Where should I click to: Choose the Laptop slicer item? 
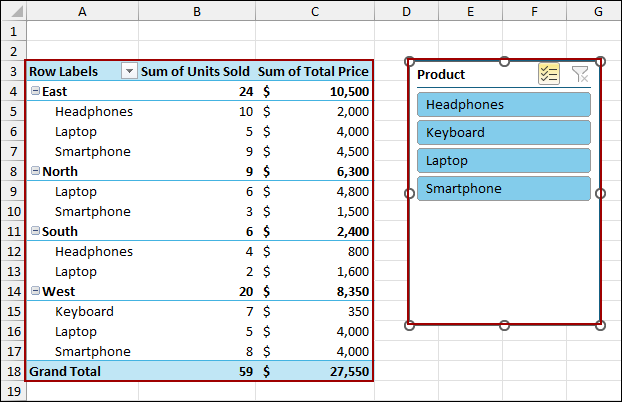click(x=503, y=161)
